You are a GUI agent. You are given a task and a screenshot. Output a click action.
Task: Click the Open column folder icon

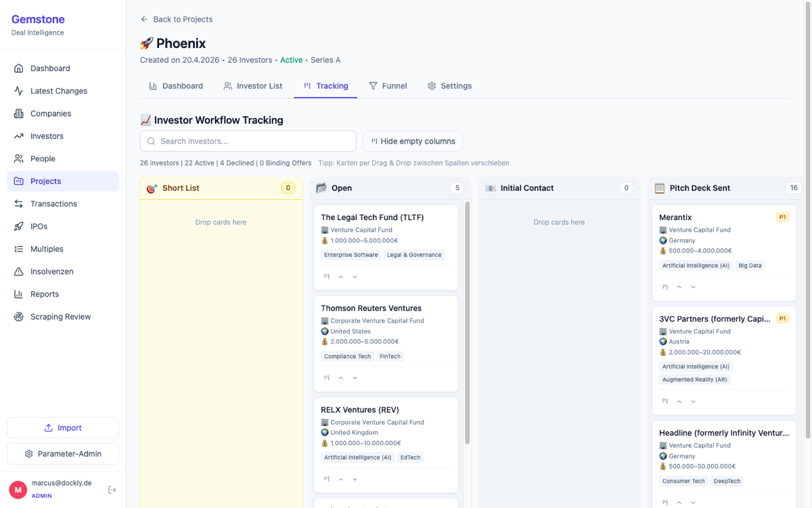tap(321, 188)
